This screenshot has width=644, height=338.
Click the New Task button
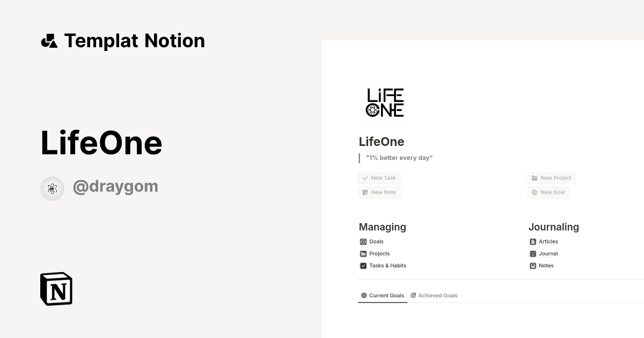[379, 178]
